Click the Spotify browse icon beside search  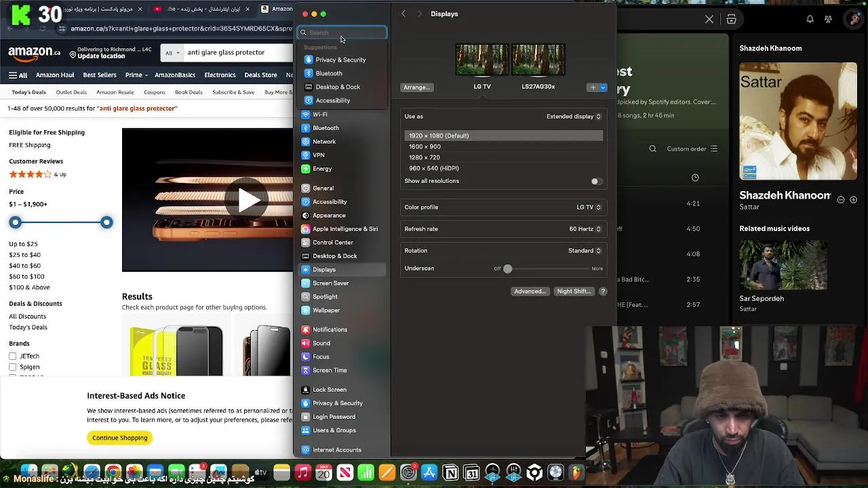731,19
